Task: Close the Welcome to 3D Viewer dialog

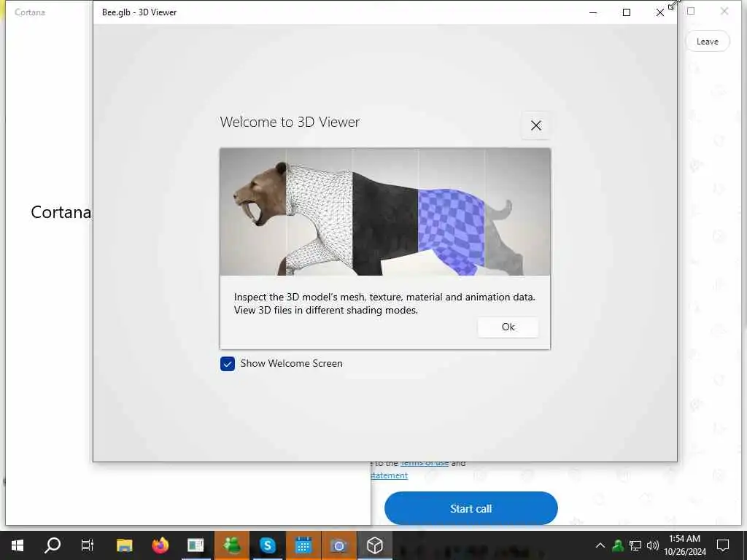Action: pos(536,125)
